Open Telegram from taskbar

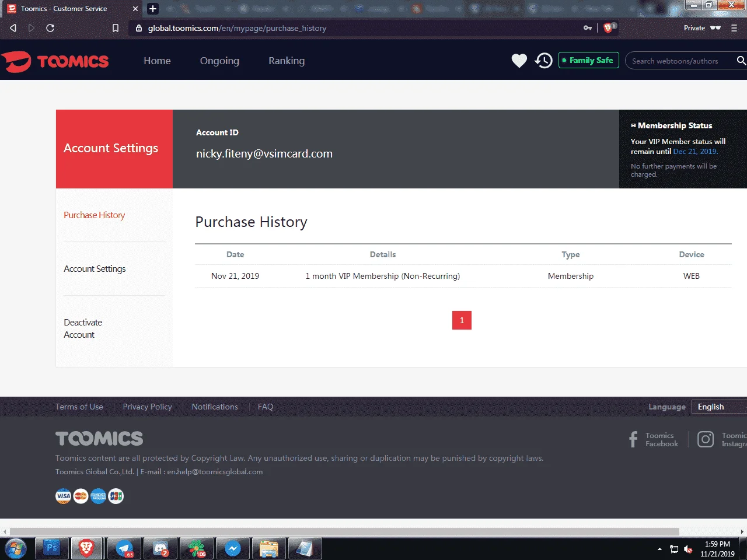point(124,548)
